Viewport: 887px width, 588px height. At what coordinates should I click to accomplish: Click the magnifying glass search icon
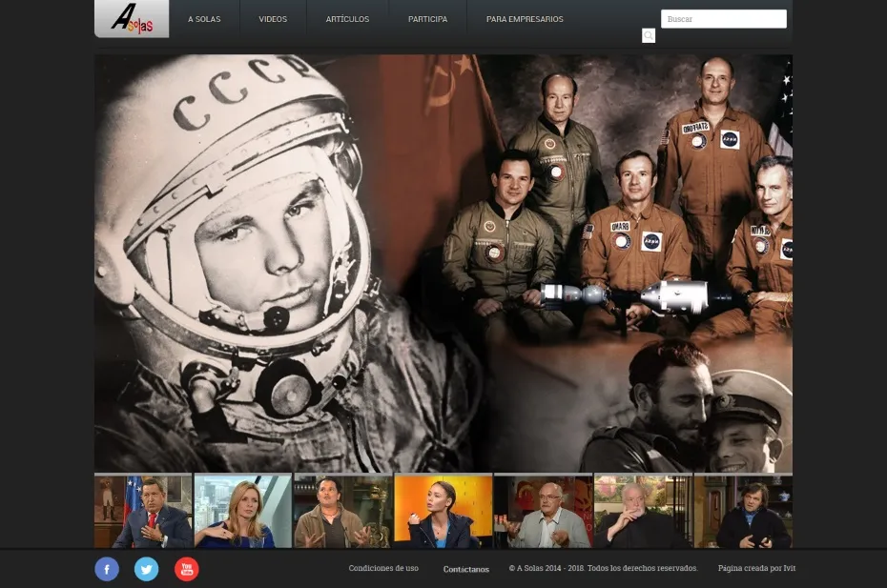[649, 36]
